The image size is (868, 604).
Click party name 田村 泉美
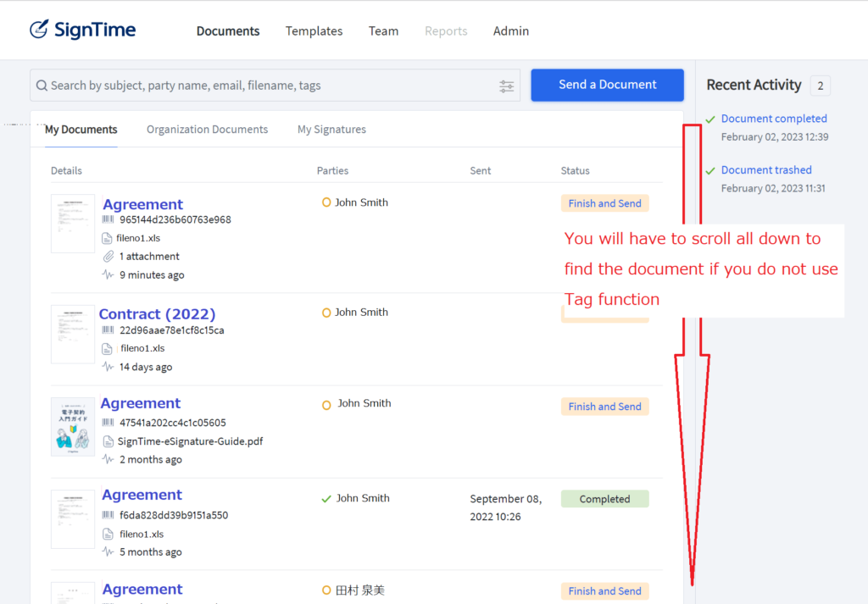[359, 590]
